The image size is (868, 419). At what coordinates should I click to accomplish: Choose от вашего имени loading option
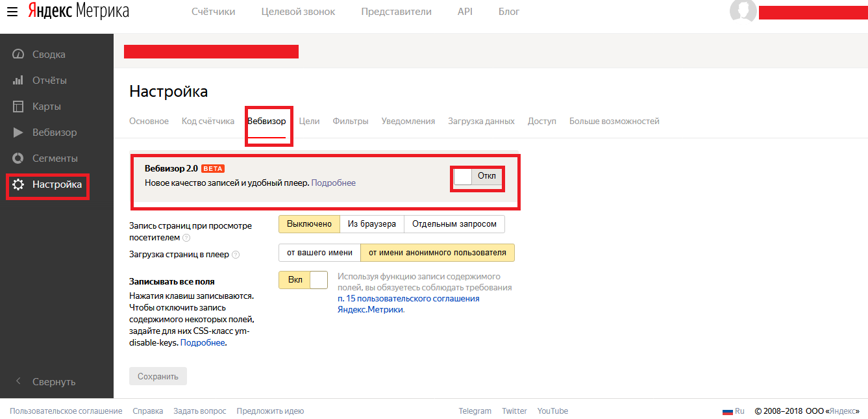pyautogui.click(x=319, y=253)
